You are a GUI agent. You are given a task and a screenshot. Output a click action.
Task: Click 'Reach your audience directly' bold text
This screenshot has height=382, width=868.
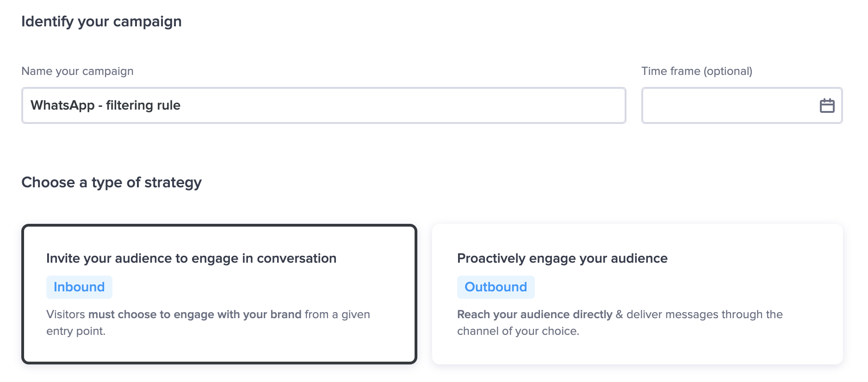535,314
